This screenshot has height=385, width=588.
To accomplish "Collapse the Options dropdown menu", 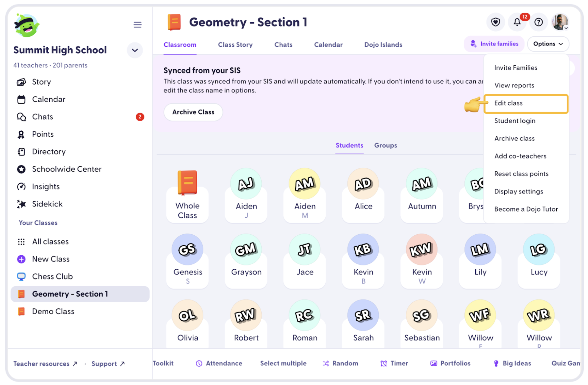I will (x=548, y=44).
